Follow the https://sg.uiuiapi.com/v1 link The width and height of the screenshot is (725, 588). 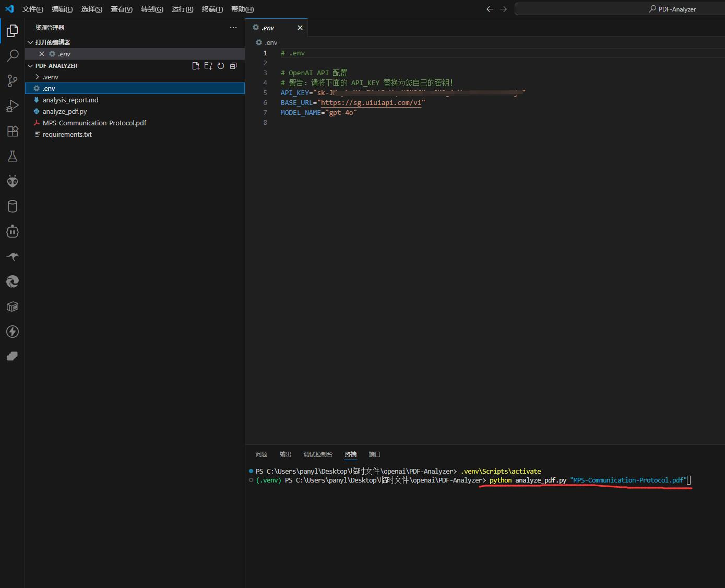[x=371, y=103]
